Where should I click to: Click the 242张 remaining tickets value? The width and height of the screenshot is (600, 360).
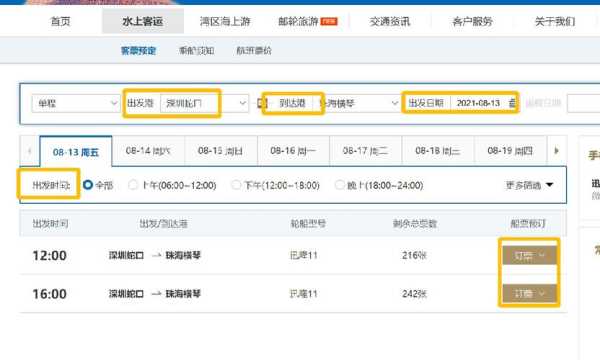[414, 294]
